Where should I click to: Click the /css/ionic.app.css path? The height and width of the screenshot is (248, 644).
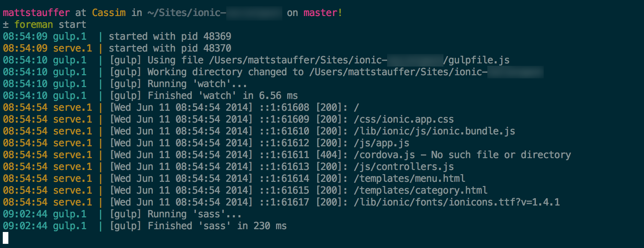[x=404, y=119]
